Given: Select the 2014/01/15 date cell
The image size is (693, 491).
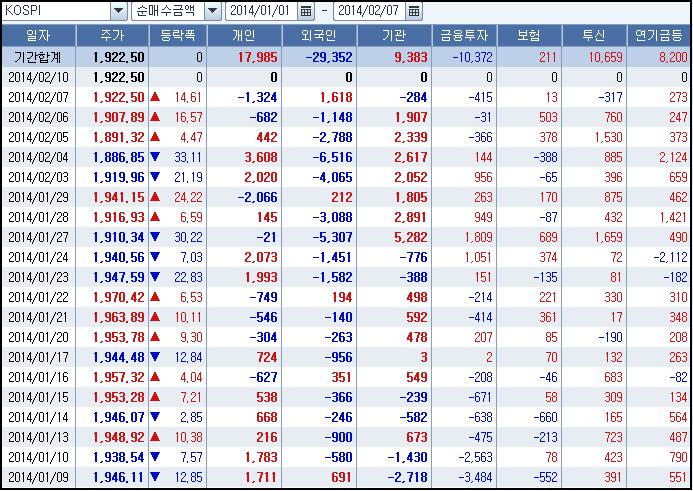Looking at the screenshot, I should [x=38, y=398].
